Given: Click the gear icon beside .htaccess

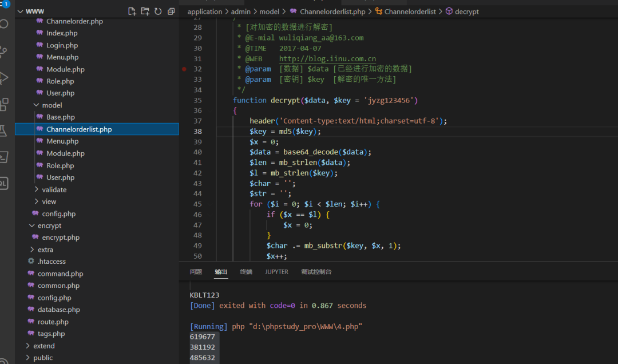Looking at the screenshot, I should 31,261.
